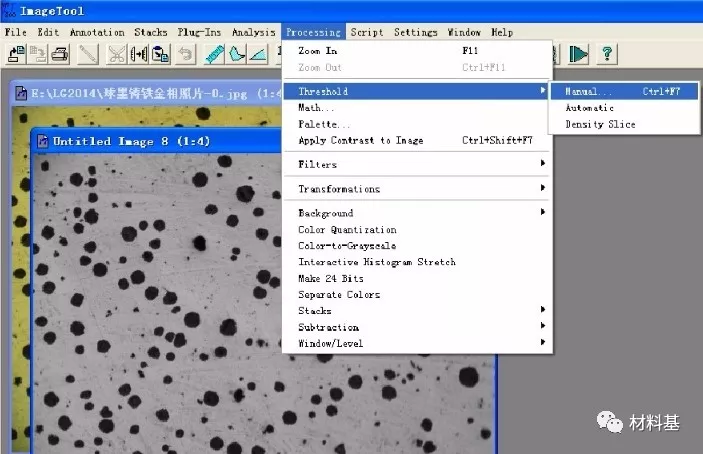Click Color-to-Grayscale menu entry

(x=347, y=246)
